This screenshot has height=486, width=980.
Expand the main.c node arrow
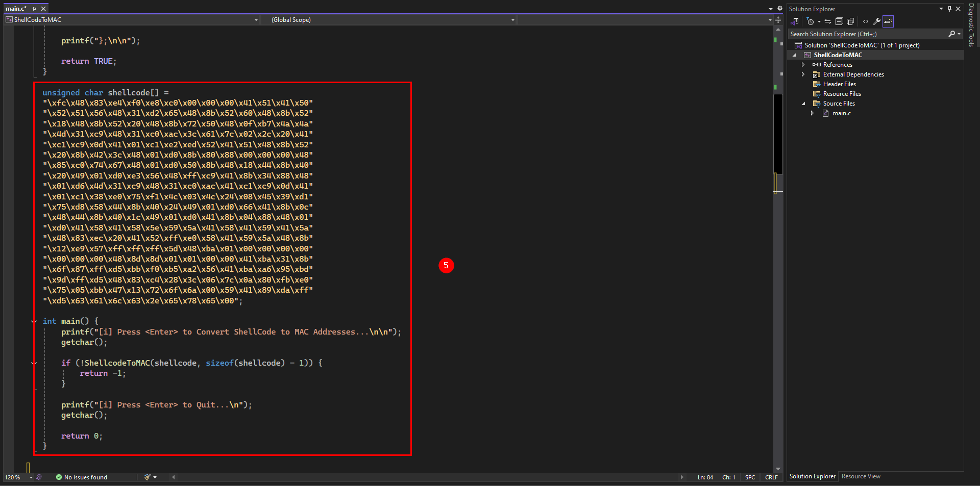point(812,113)
